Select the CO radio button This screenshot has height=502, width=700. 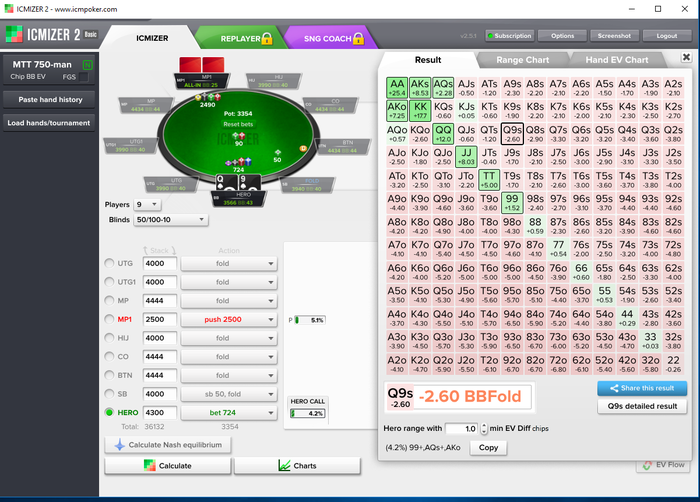109,356
